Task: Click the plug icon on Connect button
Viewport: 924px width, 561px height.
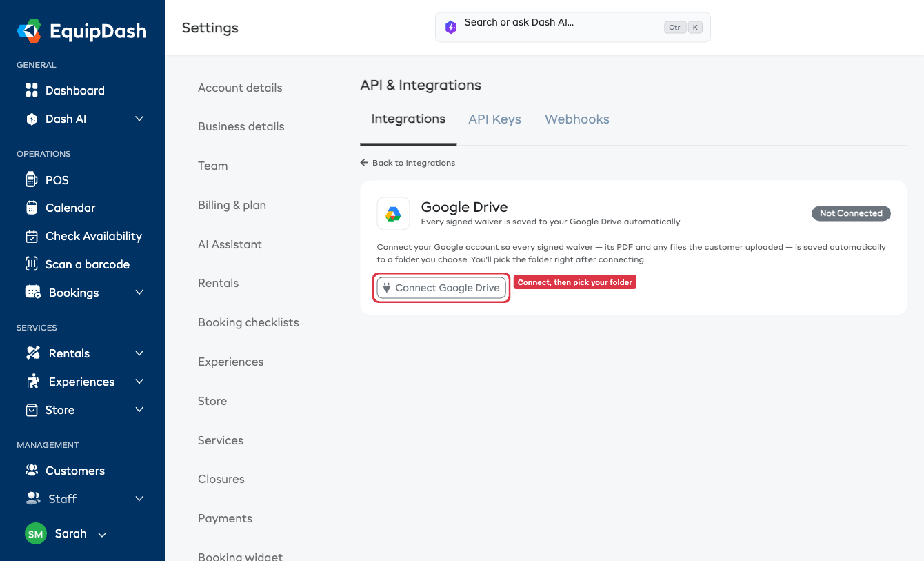Action: pos(387,288)
